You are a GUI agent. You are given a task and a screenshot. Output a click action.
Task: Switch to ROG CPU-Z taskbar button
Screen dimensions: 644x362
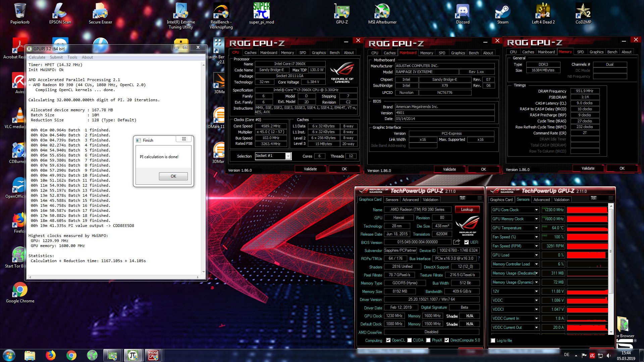coord(154,355)
